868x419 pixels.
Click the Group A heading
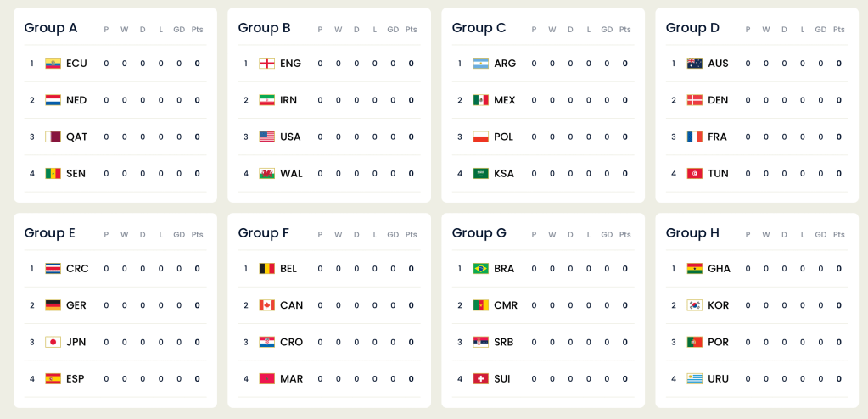click(x=51, y=28)
